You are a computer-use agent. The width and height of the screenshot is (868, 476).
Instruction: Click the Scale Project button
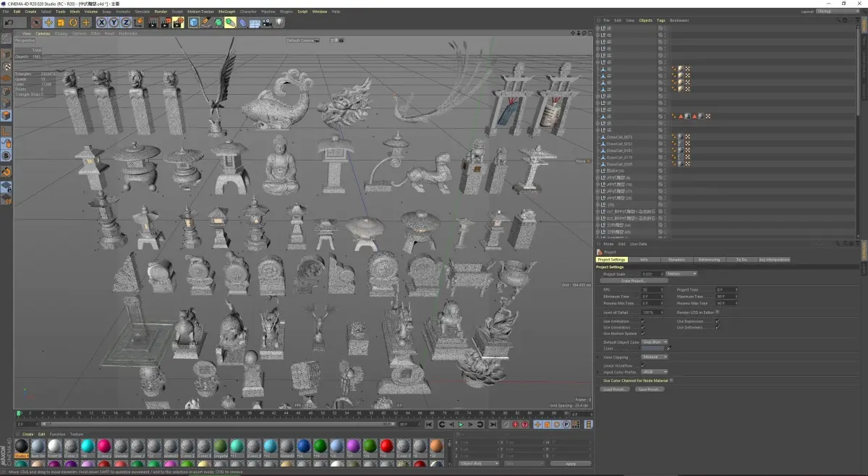coord(632,281)
